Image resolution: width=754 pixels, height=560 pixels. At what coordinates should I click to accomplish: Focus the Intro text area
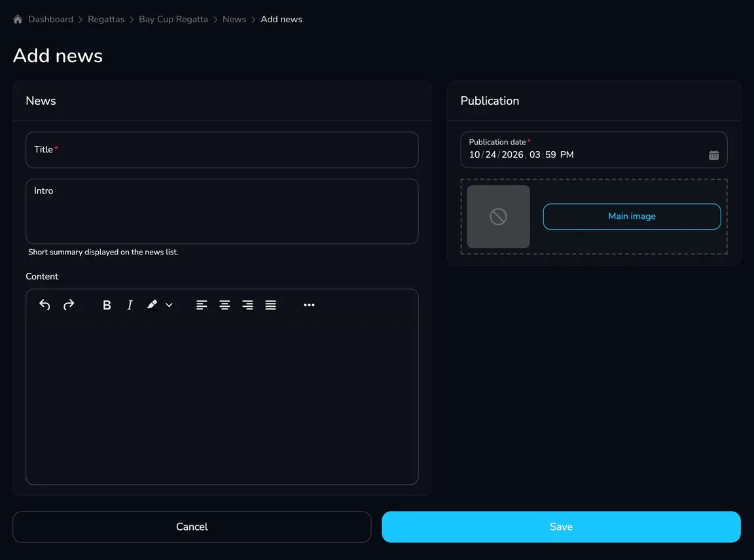(222, 211)
